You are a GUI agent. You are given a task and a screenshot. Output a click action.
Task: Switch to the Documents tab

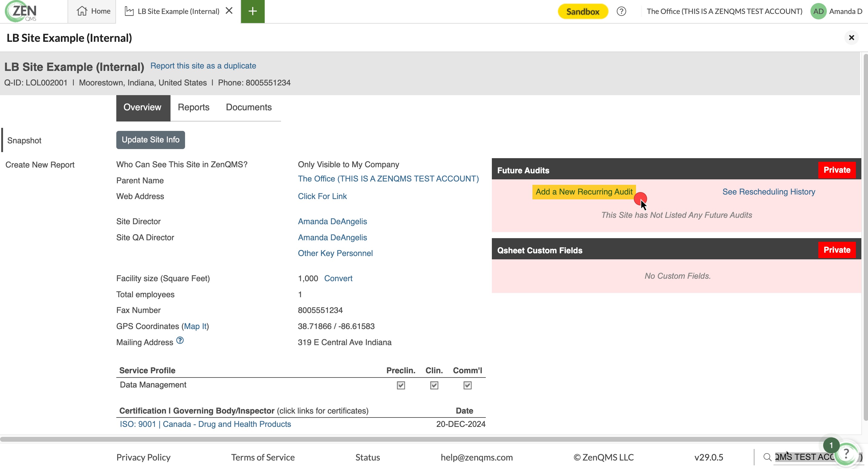[249, 108]
